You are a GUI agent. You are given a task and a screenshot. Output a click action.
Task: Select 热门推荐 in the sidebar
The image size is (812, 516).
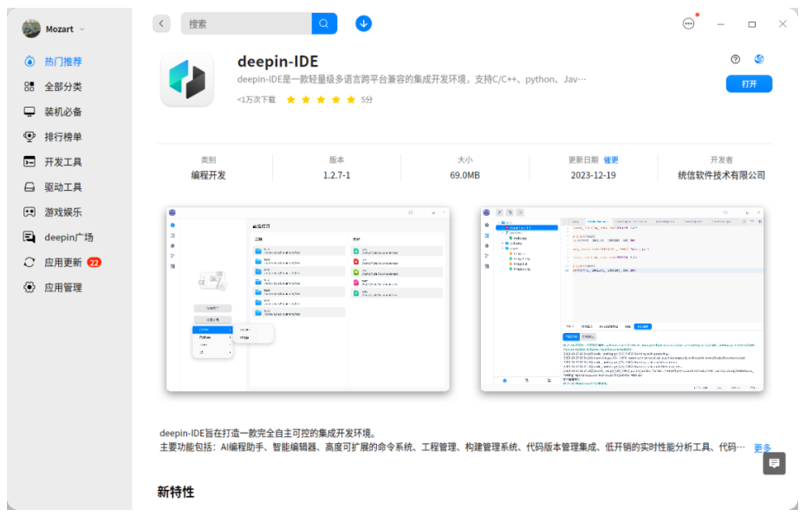point(62,62)
